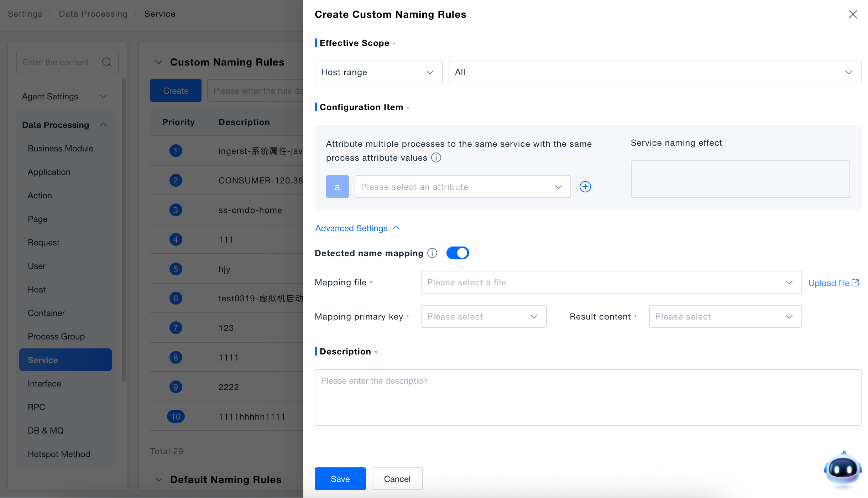Open Mapping primary key dropdown

point(483,316)
